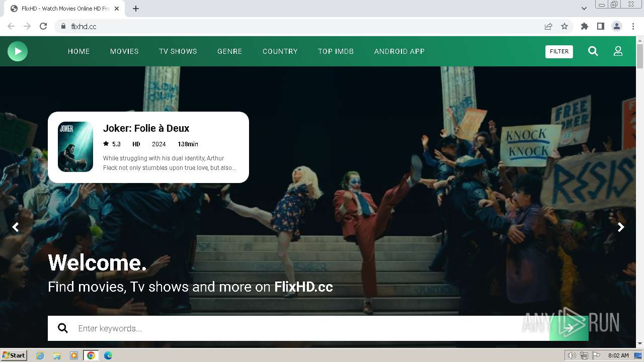
Task: Expand the tab search chevron
Action: 584,9
